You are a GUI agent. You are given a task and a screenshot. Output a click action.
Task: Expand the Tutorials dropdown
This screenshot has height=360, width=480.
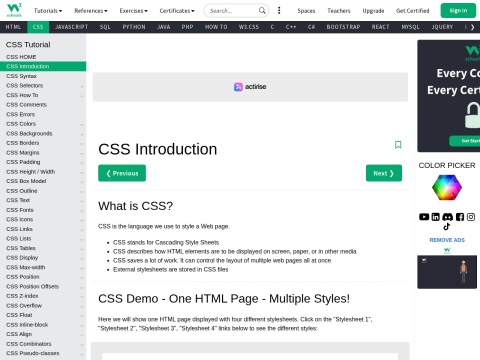[48, 11]
